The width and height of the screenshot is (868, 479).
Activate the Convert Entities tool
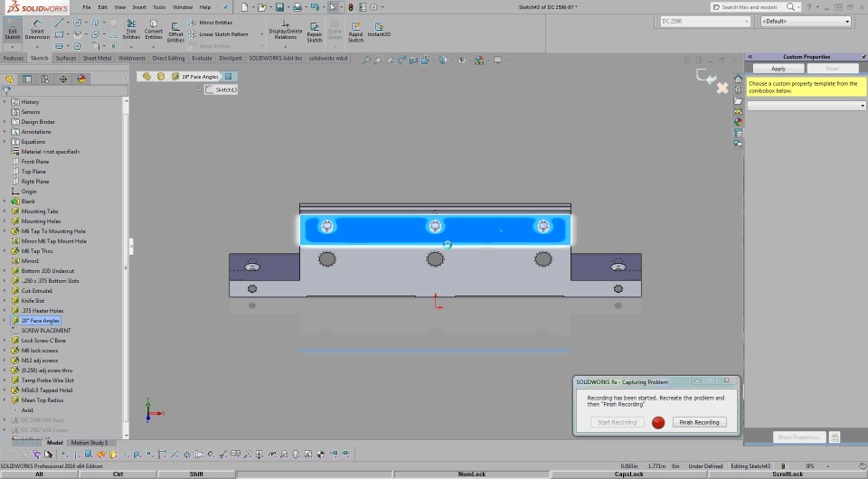tap(154, 29)
